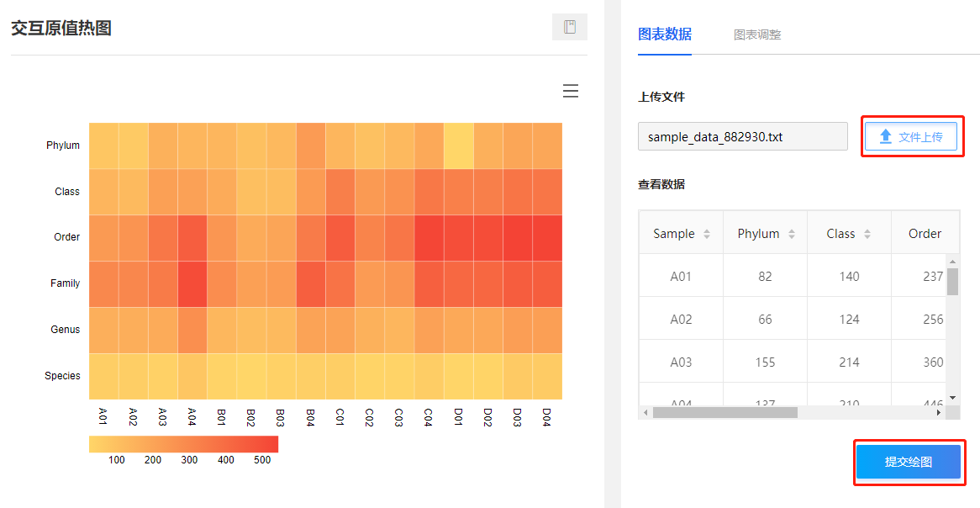Sort the table by Class column
This screenshot has height=508, width=980.
pos(867,234)
